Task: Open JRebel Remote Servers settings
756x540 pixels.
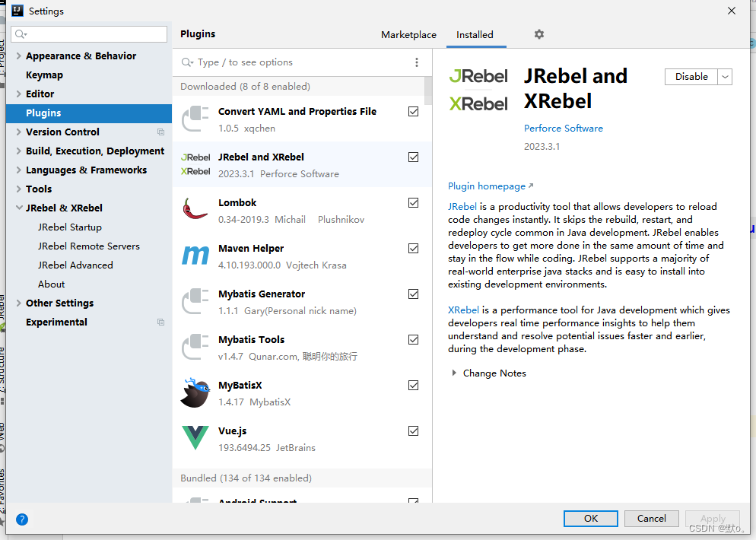Action: click(x=89, y=246)
